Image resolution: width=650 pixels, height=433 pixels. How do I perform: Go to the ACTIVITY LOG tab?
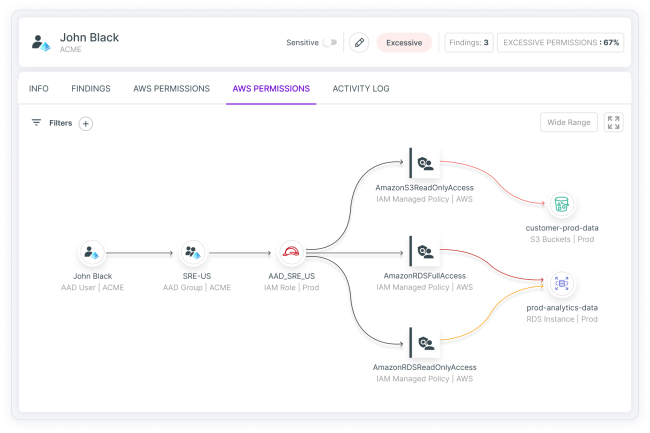(361, 89)
